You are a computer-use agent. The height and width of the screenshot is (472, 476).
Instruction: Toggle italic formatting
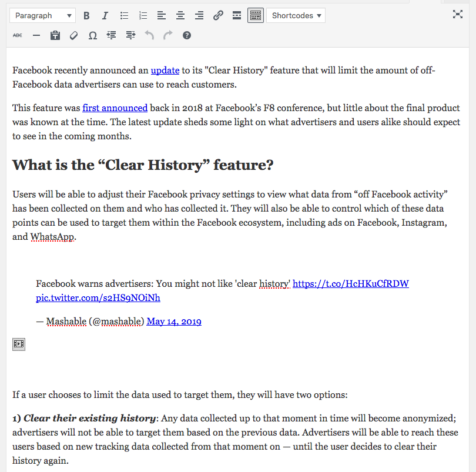point(105,15)
